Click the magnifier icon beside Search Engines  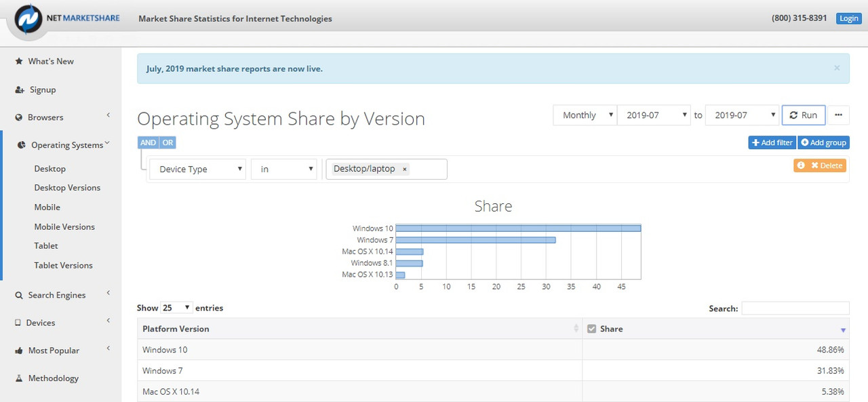coord(19,295)
